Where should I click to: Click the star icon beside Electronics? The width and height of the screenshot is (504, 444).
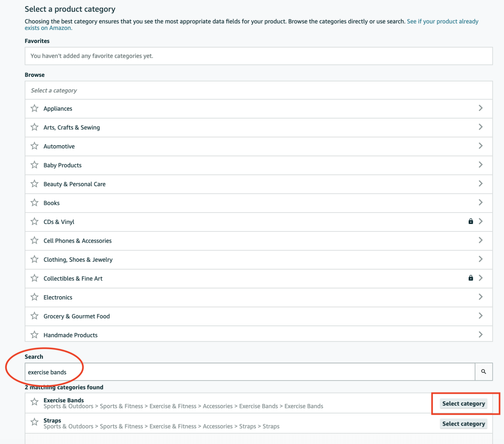click(34, 297)
